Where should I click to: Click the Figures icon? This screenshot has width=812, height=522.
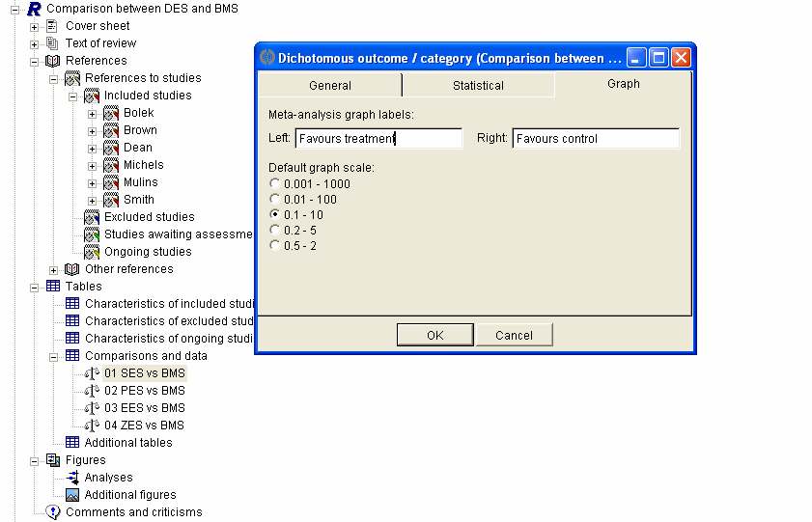(53, 460)
